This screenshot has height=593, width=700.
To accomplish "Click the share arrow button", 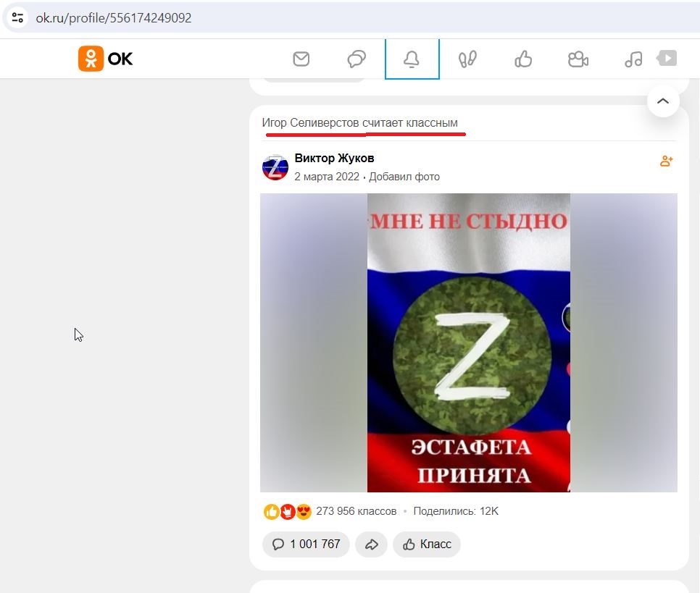I will [x=372, y=544].
